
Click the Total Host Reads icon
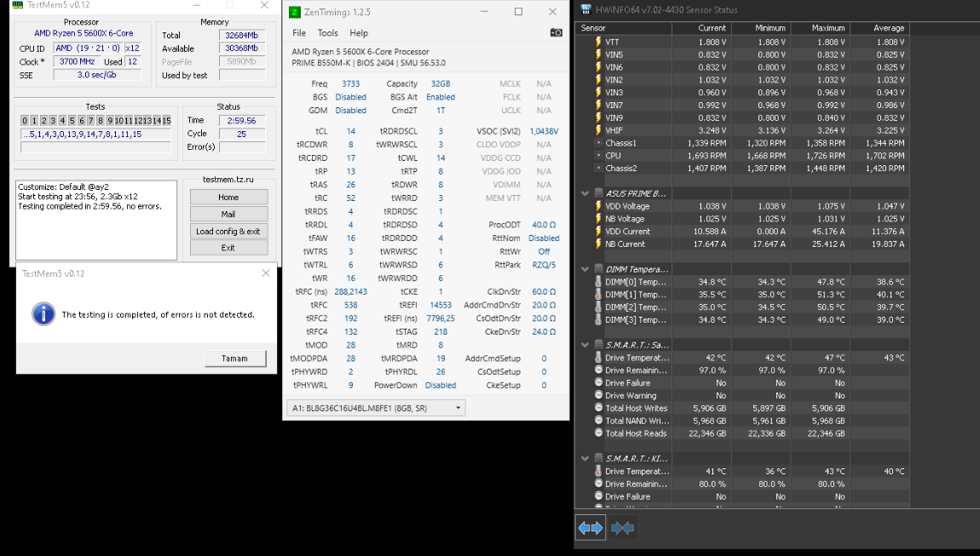pyautogui.click(x=598, y=433)
